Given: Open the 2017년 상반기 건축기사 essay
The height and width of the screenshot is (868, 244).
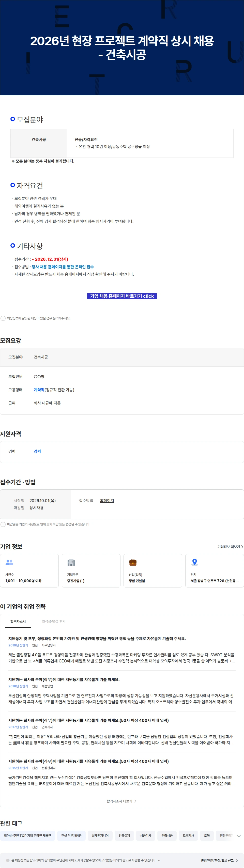Looking at the screenshot, I should 122,731.
